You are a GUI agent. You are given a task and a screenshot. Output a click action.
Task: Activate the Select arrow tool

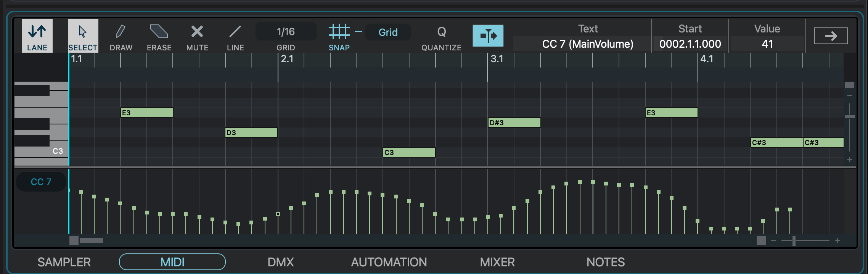click(83, 36)
